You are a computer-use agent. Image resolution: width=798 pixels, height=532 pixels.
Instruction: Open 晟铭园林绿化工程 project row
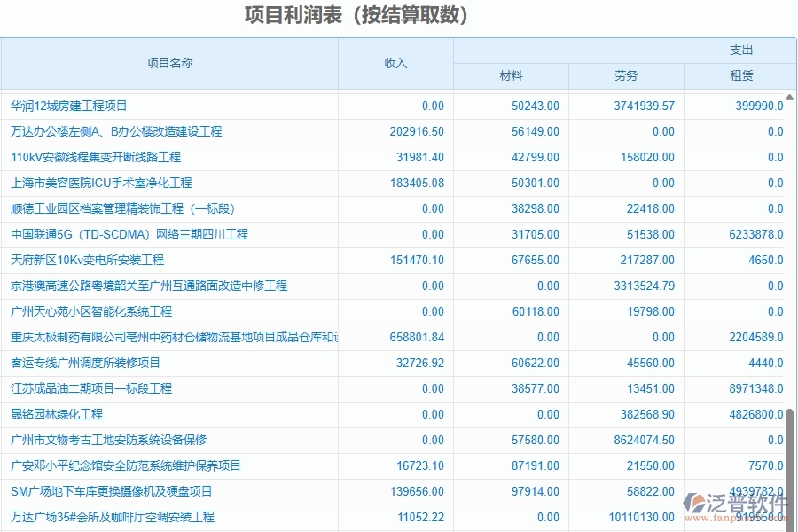[62, 414]
